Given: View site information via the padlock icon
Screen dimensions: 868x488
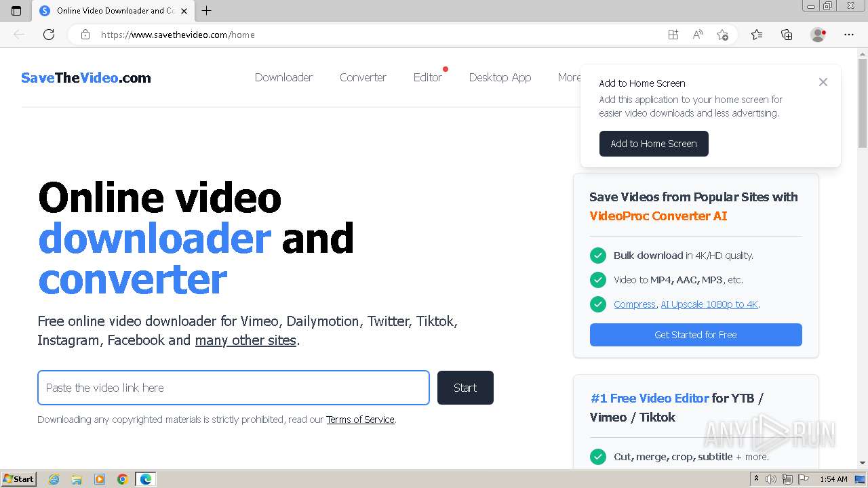Looking at the screenshot, I should tap(85, 35).
